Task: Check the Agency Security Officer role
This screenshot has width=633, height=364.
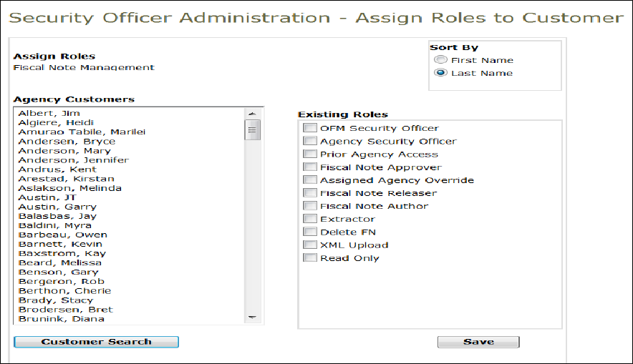Action: 310,141
